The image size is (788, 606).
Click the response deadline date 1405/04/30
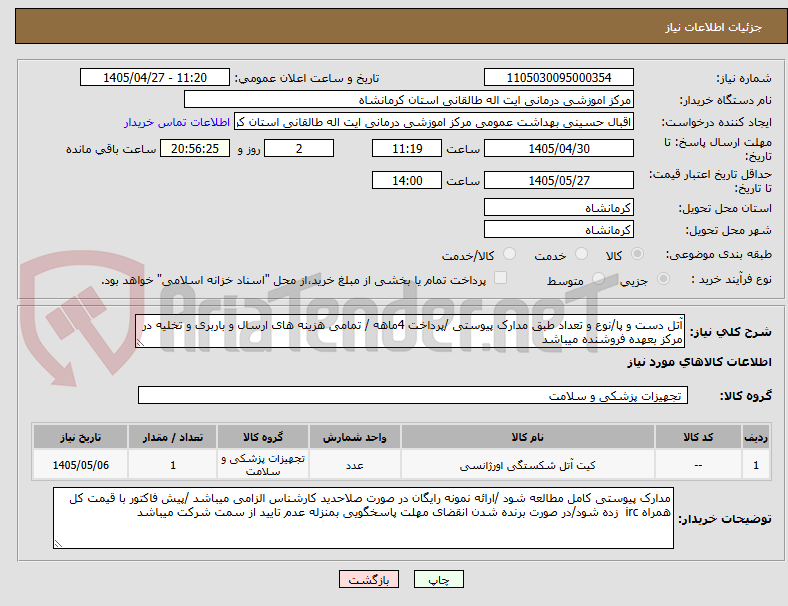[559, 148]
